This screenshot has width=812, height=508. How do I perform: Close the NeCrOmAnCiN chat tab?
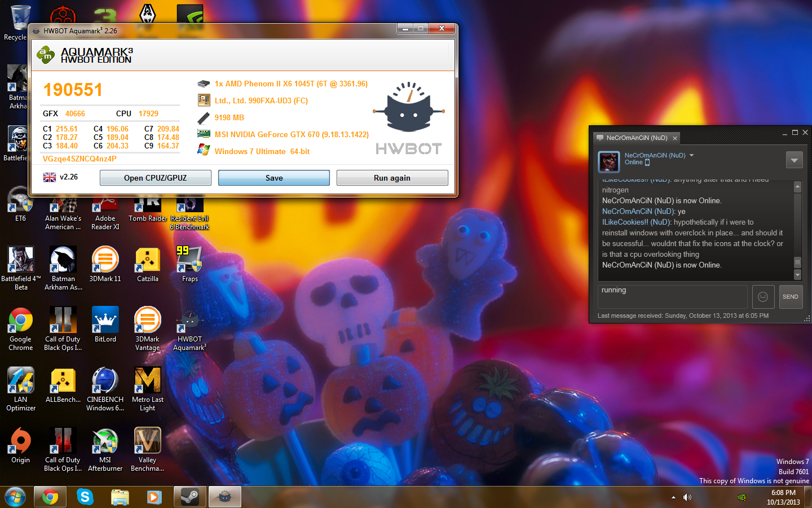click(x=675, y=138)
